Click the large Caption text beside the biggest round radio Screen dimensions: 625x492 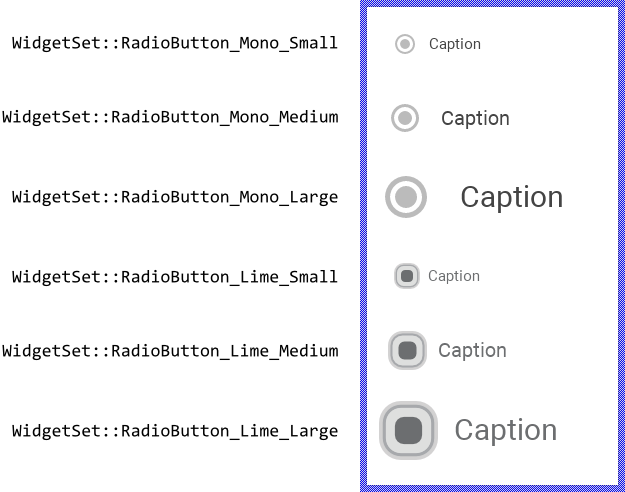[x=511, y=197]
